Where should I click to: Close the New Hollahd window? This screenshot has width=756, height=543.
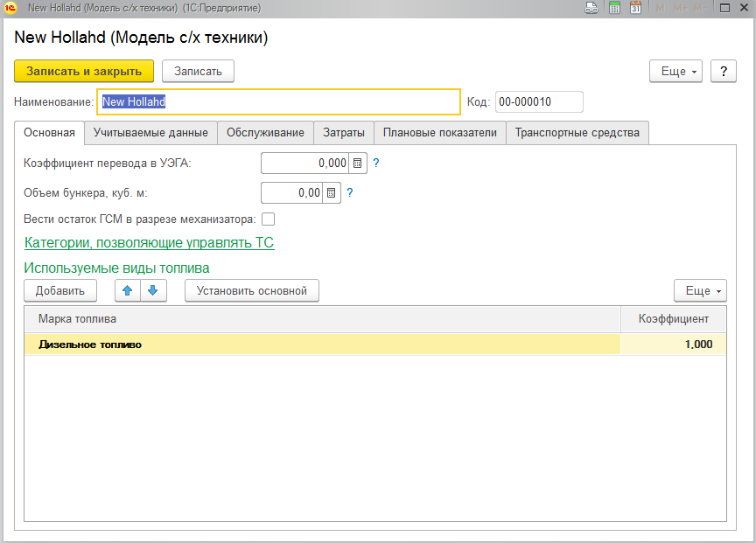pos(744,8)
